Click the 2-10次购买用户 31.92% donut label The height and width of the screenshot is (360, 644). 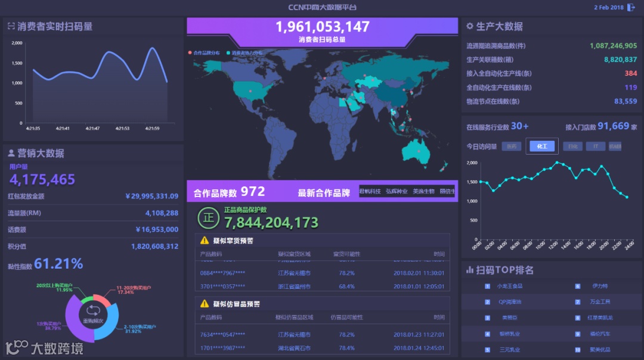(x=140, y=329)
